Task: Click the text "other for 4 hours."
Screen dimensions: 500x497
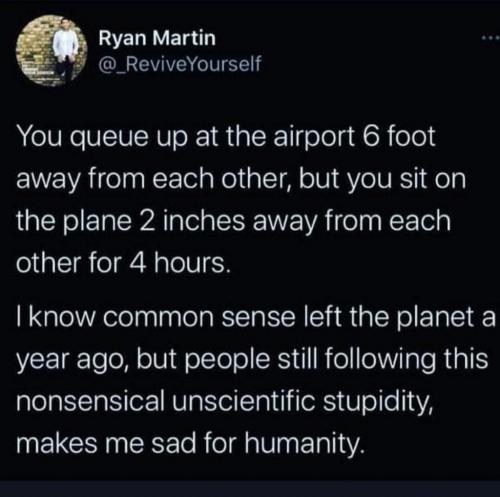Action: 123,263
